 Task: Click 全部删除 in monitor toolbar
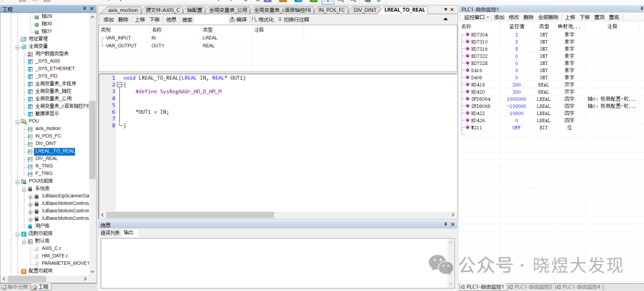[548, 17]
